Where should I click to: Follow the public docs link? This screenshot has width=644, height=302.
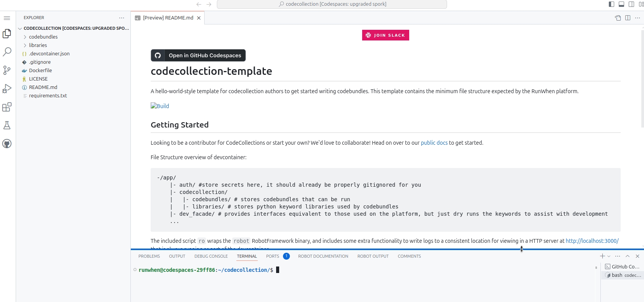click(x=434, y=143)
